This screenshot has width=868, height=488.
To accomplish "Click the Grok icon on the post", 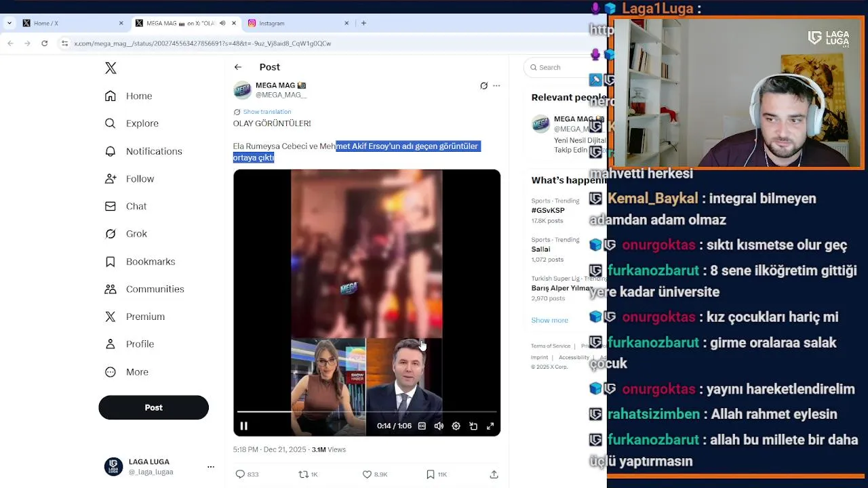I will click(x=484, y=86).
